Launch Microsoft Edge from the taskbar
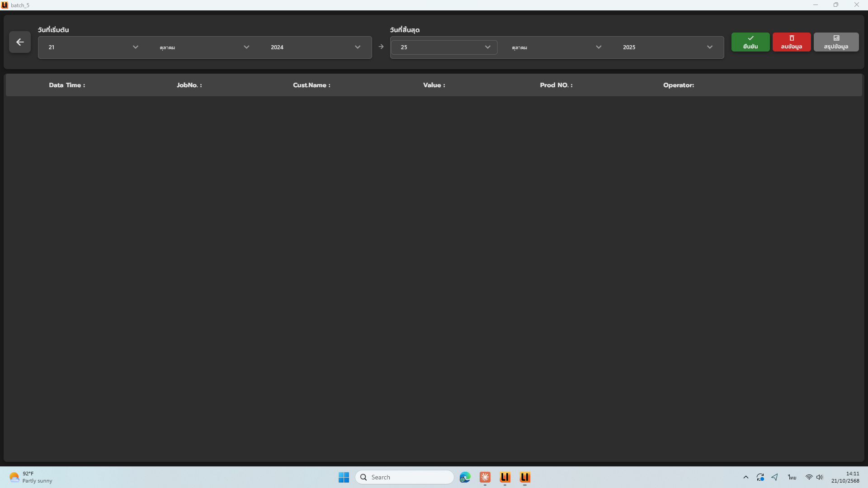 point(465,477)
